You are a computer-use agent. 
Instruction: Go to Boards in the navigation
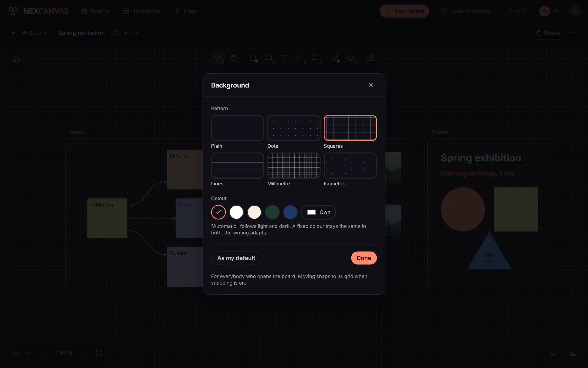(x=95, y=11)
